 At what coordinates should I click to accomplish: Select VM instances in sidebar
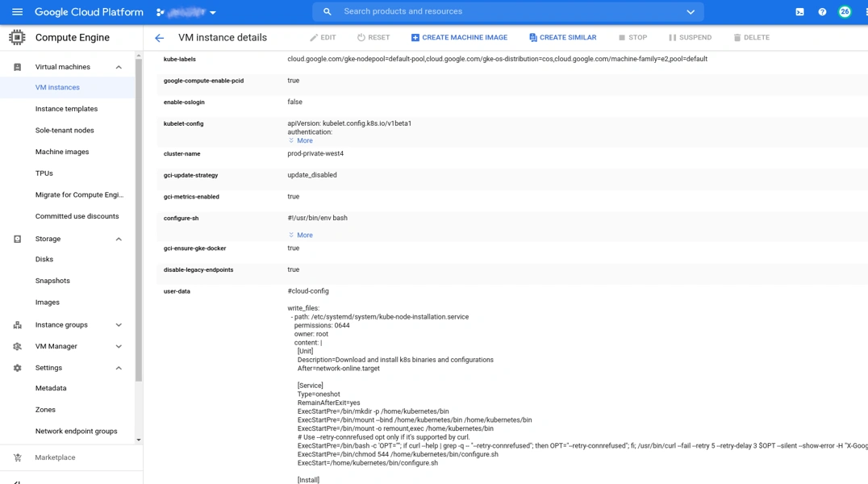[57, 87]
